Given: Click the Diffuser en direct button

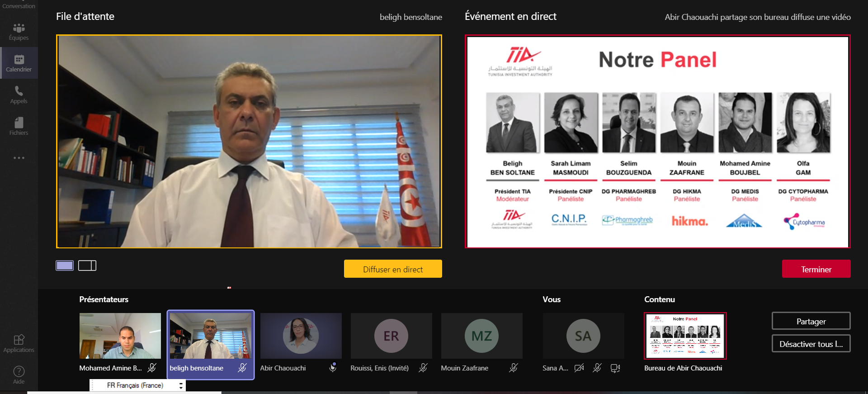Looking at the screenshot, I should [393, 269].
